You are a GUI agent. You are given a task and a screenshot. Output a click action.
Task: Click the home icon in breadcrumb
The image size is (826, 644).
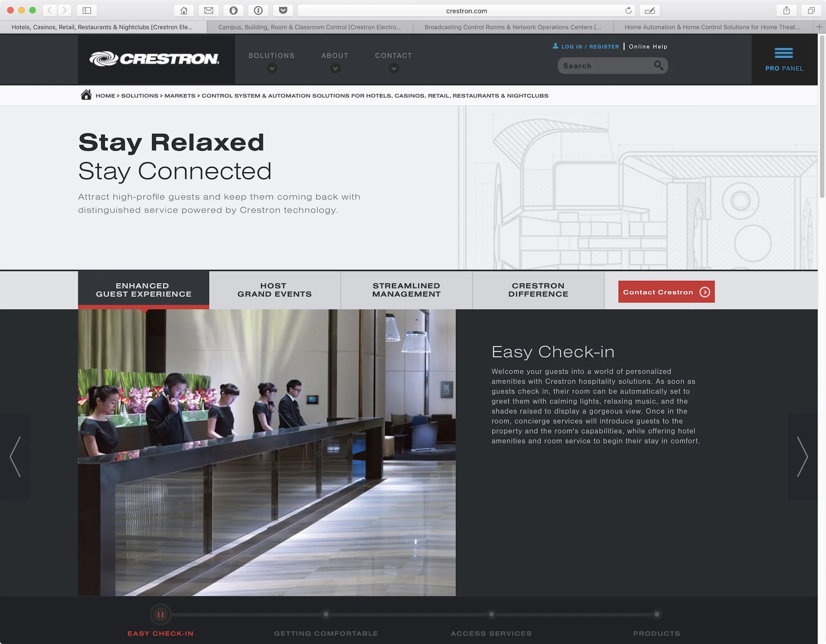86,95
